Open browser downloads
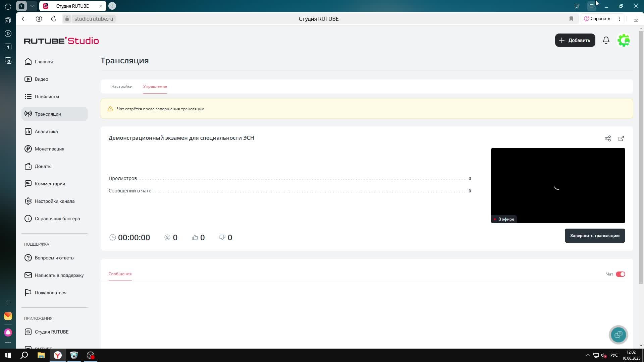Viewport: 644px width, 362px height. tap(636, 19)
